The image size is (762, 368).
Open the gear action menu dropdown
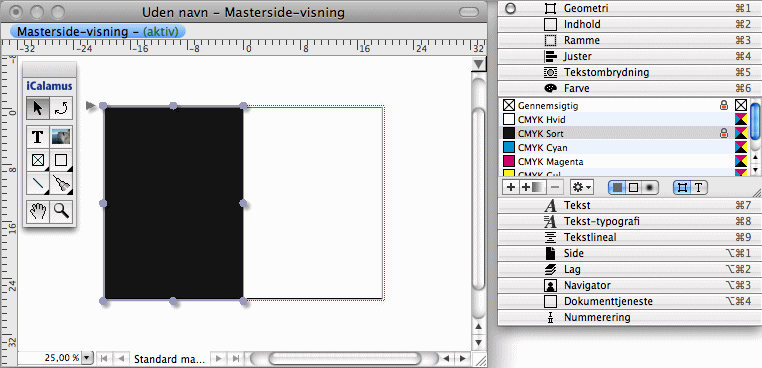click(x=581, y=187)
